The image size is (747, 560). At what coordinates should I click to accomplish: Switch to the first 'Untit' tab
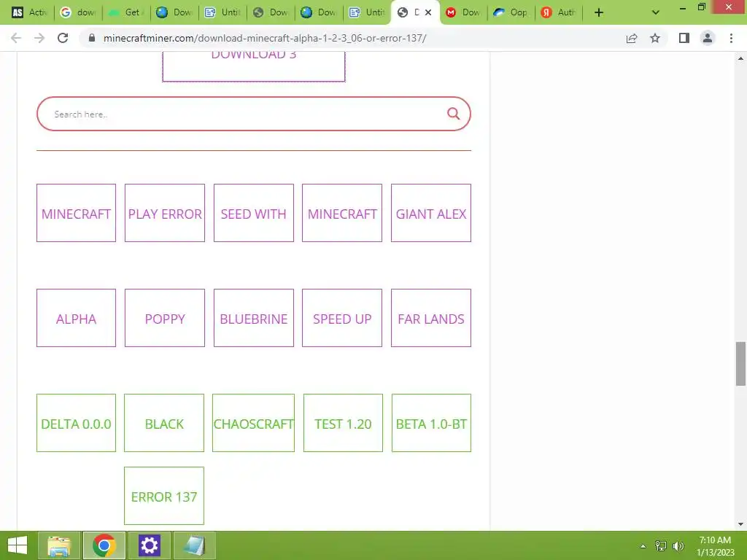point(222,12)
